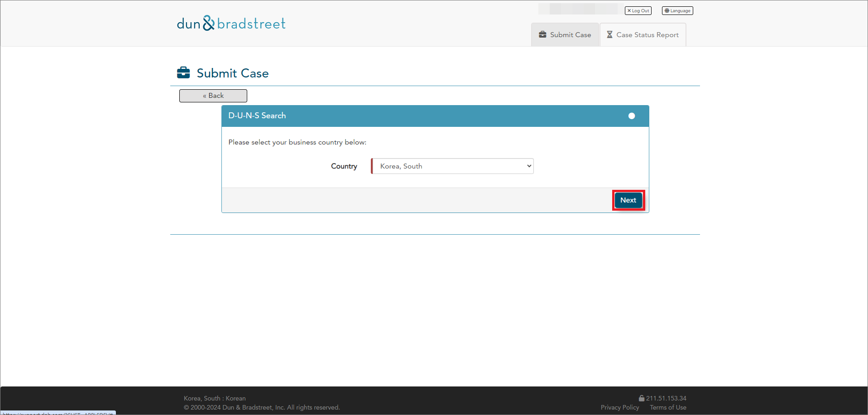This screenshot has width=868, height=415.
Task: Click the D-U-N-S Search panel title
Action: [x=257, y=116]
